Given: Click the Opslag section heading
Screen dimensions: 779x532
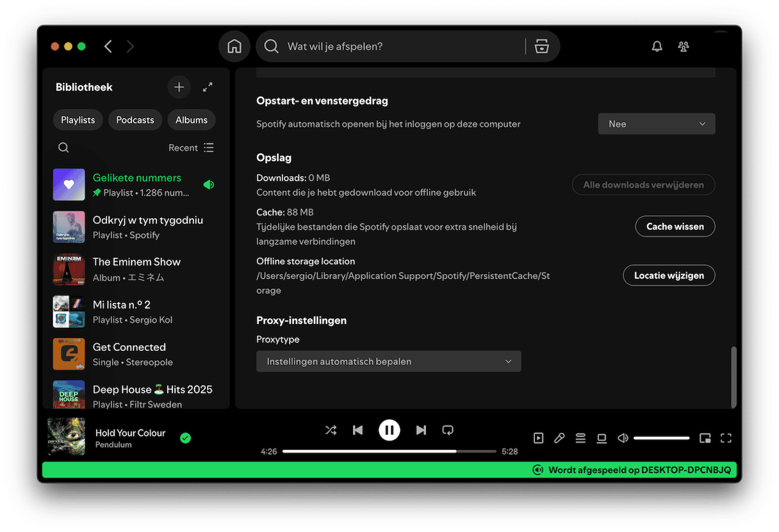Looking at the screenshot, I should click(x=274, y=157).
